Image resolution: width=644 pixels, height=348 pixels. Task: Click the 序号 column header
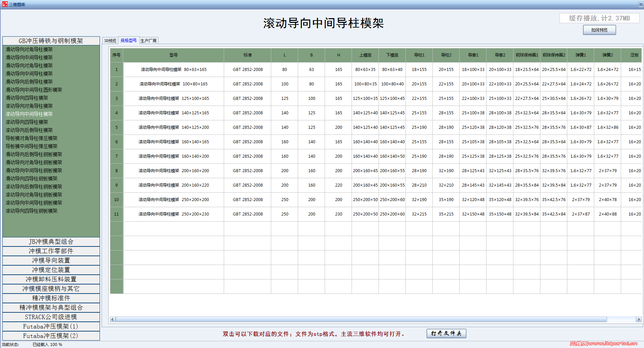click(116, 55)
